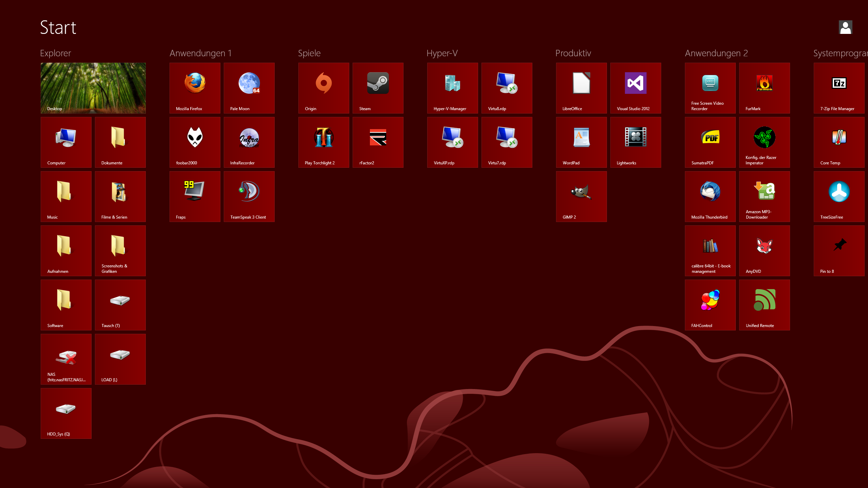The image size is (868, 488).
Task: Open the Mozilla Firefox tile
Action: tap(195, 88)
